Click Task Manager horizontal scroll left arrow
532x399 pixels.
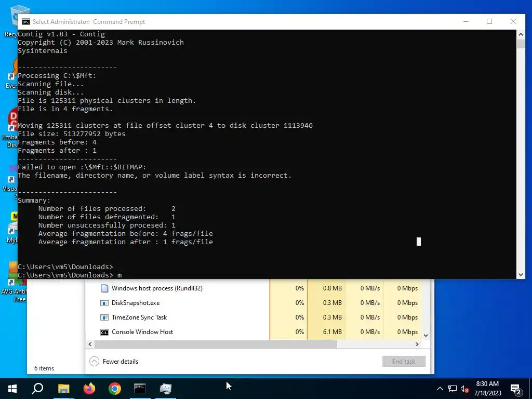click(x=90, y=344)
